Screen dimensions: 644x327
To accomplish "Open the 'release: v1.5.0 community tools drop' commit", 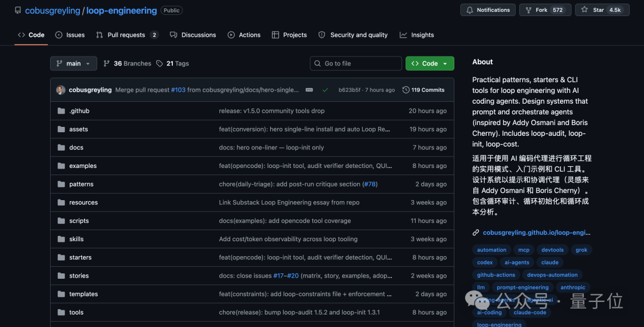I will tap(271, 111).
